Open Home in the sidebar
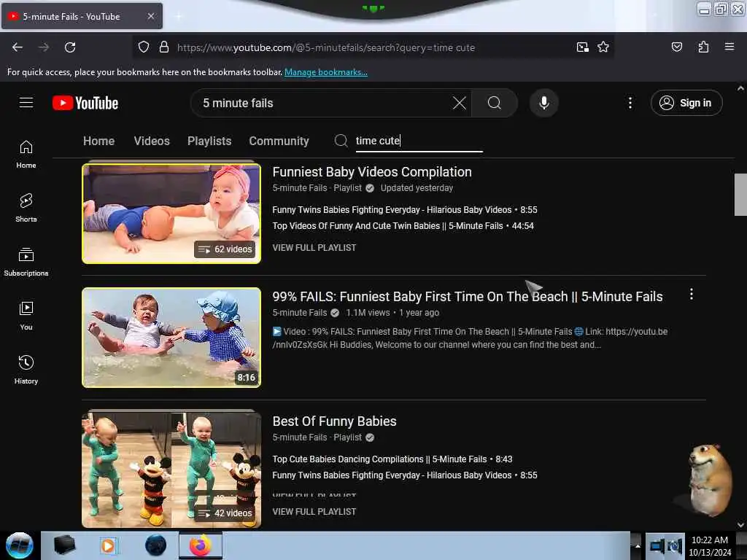The image size is (747, 560). point(26,155)
